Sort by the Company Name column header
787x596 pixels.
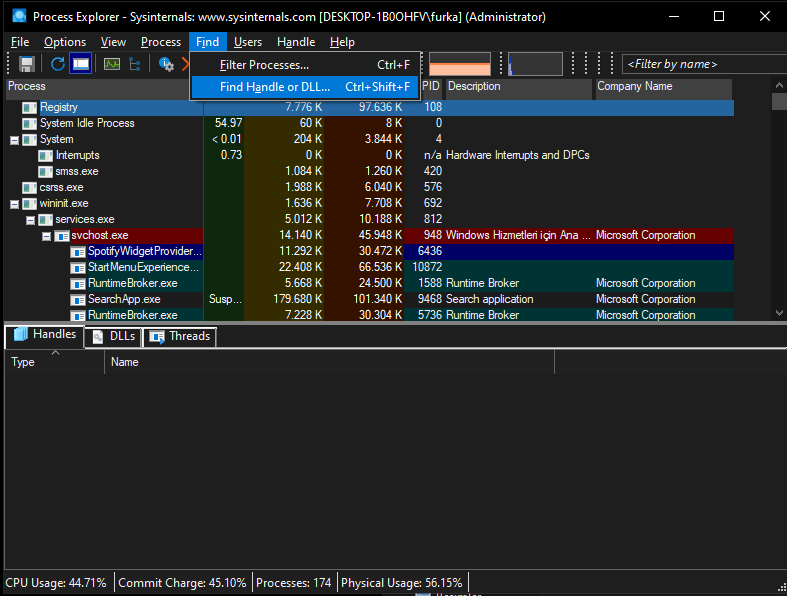[663, 86]
